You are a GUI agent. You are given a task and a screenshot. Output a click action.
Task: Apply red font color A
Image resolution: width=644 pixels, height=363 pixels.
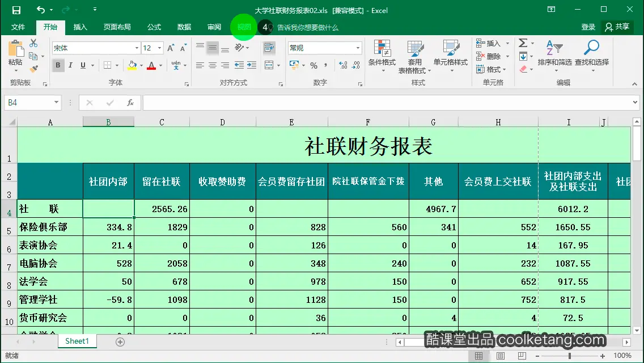(x=151, y=65)
